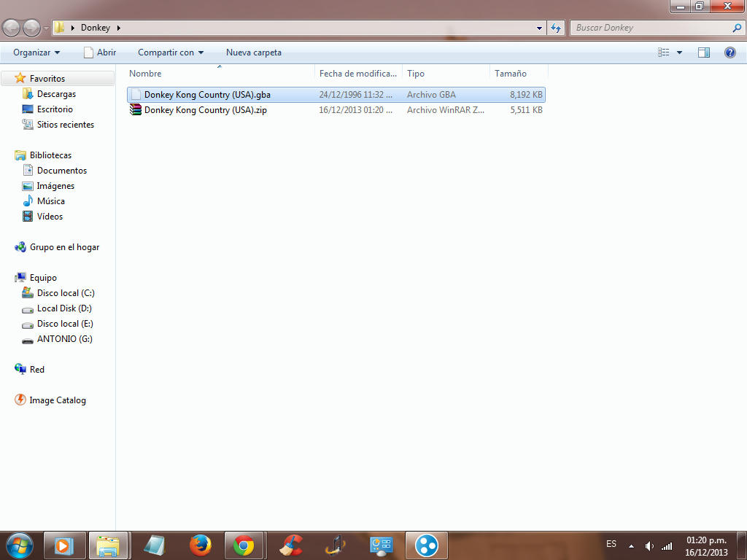Click the Back navigation arrow
The image size is (747, 560).
(12, 28)
